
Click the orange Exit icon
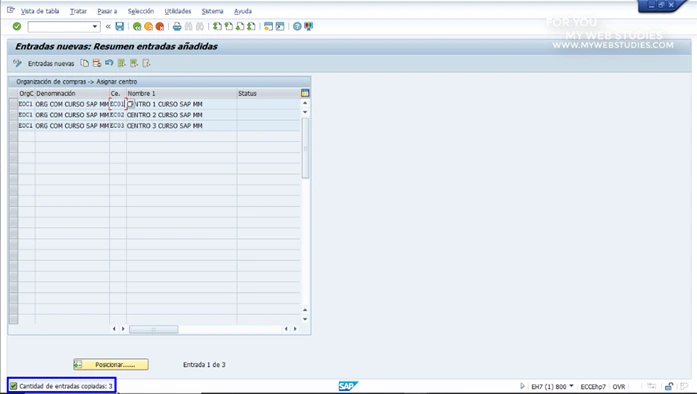click(148, 27)
